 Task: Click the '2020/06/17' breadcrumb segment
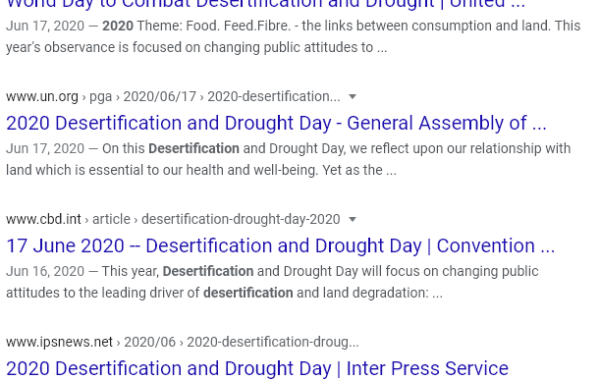[x=160, y=96]
